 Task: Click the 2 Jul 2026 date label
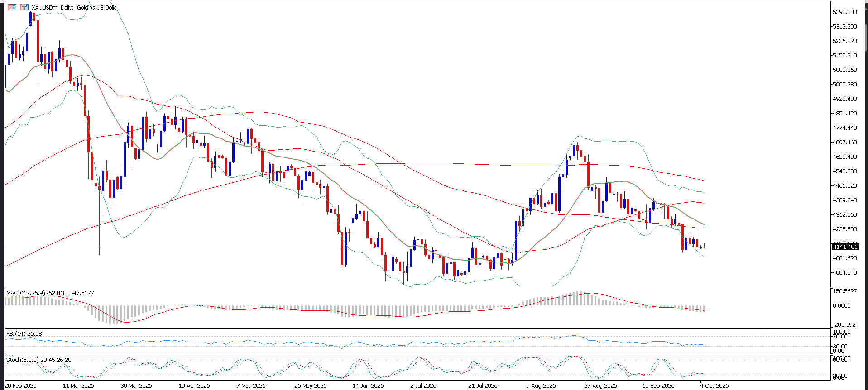pyautogui.click(x=423, y=386)
